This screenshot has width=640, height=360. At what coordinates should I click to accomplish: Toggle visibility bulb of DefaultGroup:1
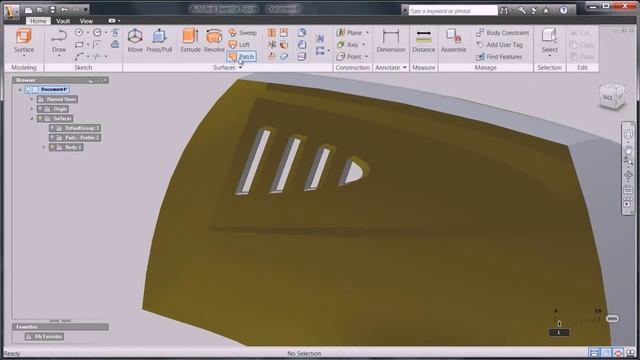pyautogui.click(x=52, y=128)
